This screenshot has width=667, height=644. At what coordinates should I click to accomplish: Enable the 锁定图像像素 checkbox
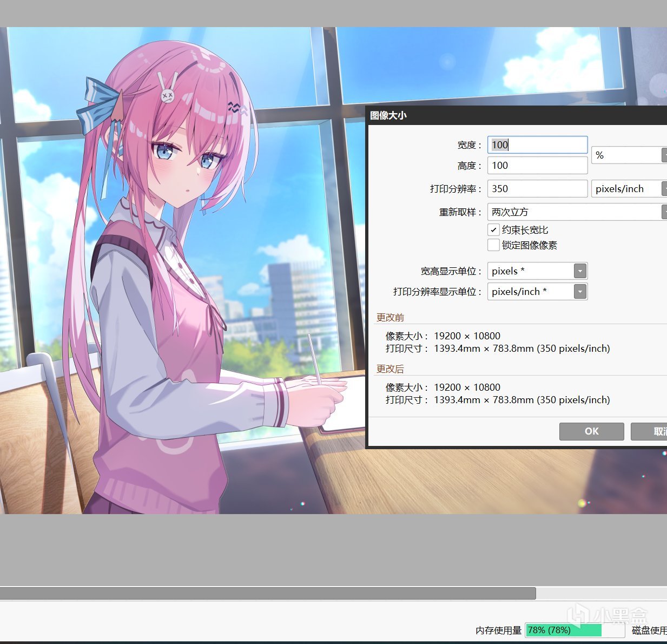(493, 245)
